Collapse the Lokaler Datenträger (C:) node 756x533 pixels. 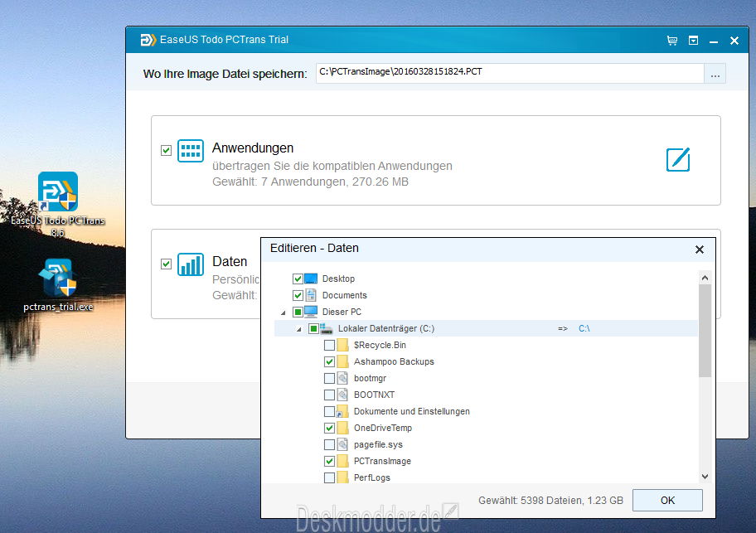pos(299,329)
